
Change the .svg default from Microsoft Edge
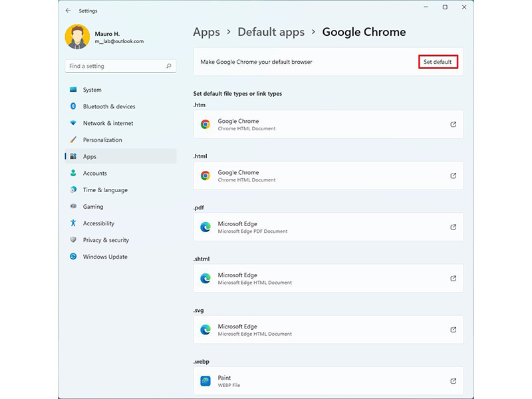click(x=328, y=329)
